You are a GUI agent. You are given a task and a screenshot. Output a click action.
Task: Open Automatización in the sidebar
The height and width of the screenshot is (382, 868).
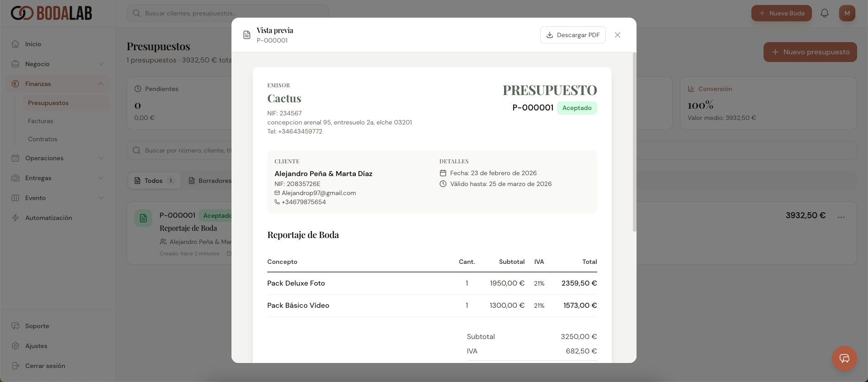coord(58,218)
